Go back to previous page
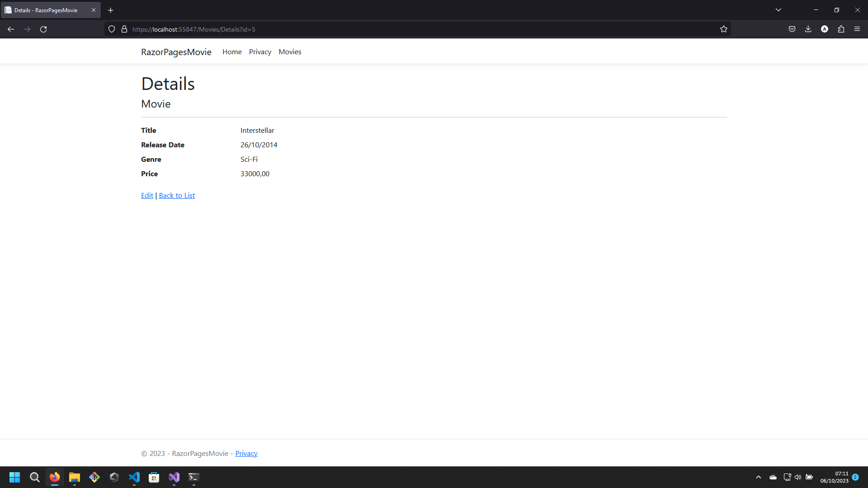The height and width of the screenshot is (488, 868). pyautogui.click(x=11, y=29)
